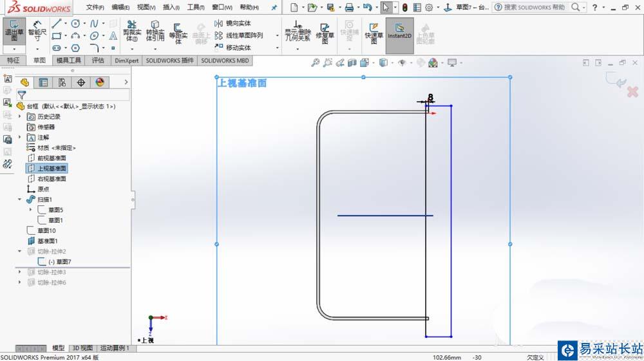Select the Smart Dimension (智能尺寸) tool

point(37,31)
